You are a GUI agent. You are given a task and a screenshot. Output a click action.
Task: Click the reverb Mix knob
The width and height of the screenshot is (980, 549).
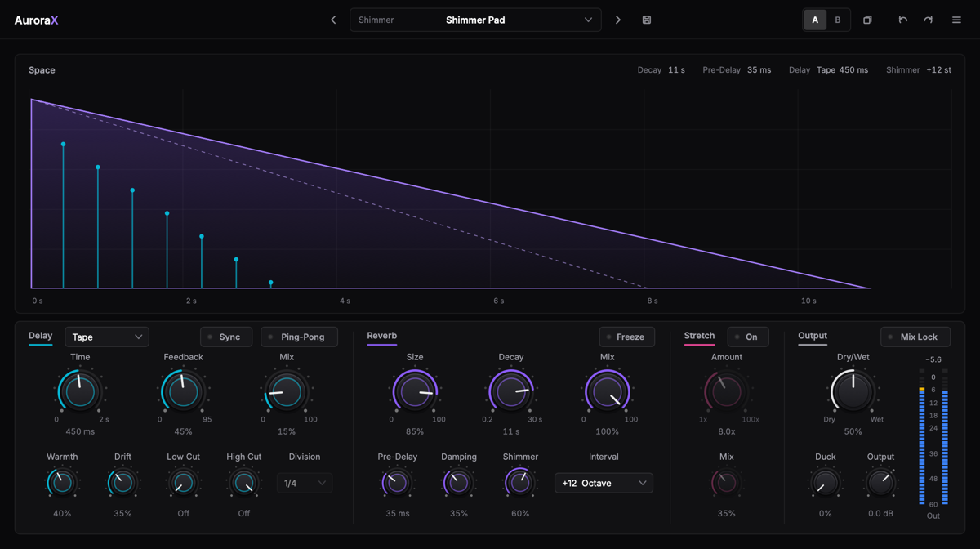[608, 391]
